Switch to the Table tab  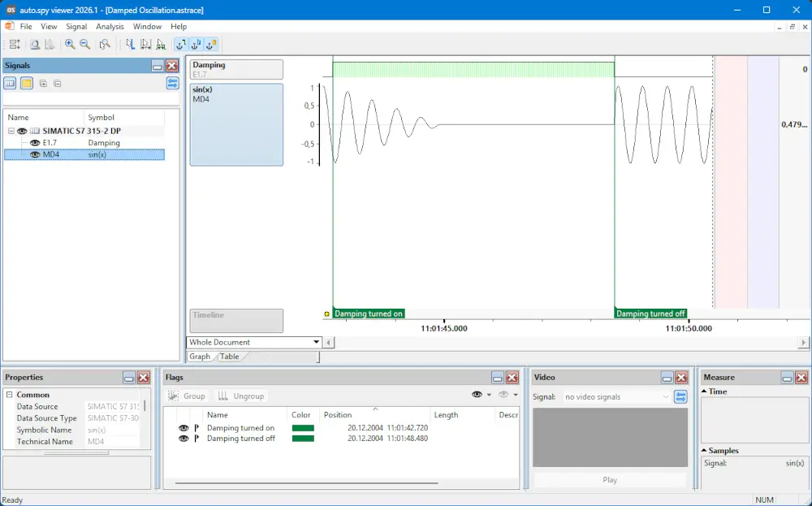(x=230, y=357)
